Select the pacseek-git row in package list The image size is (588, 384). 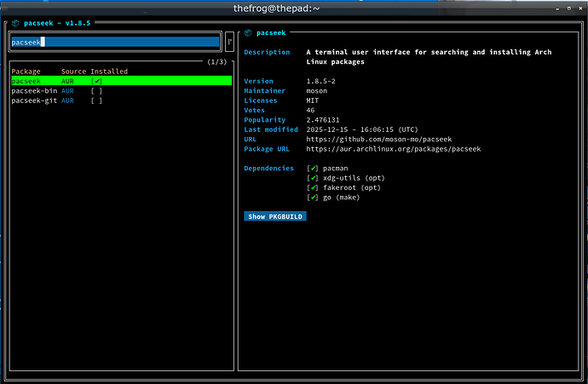click(x=33, y=100)
